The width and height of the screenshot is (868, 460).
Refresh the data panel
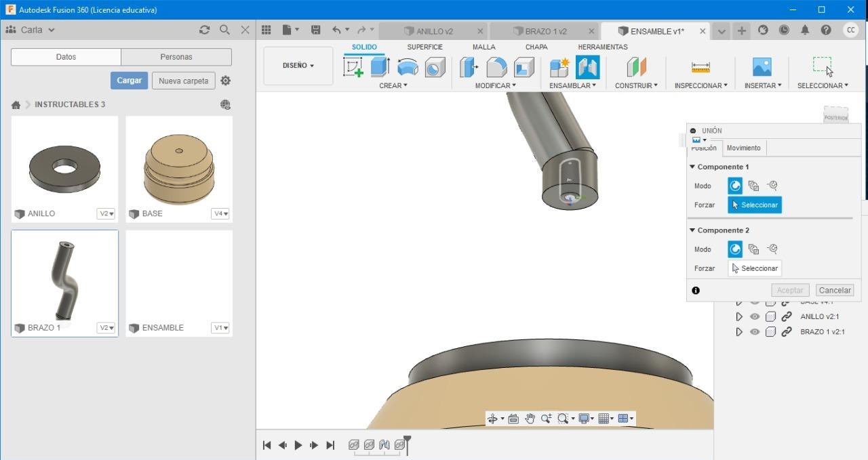204,30
